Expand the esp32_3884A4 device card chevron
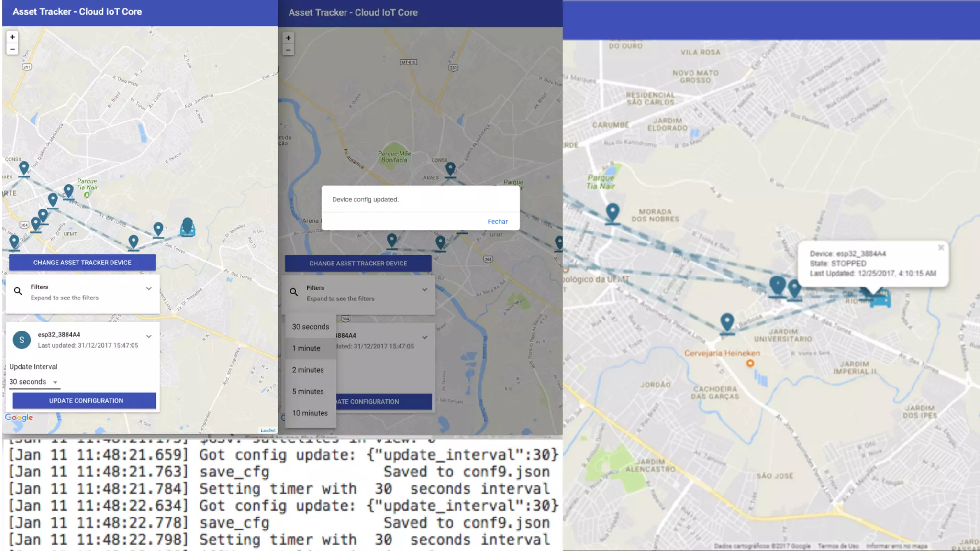 (149, 336)
